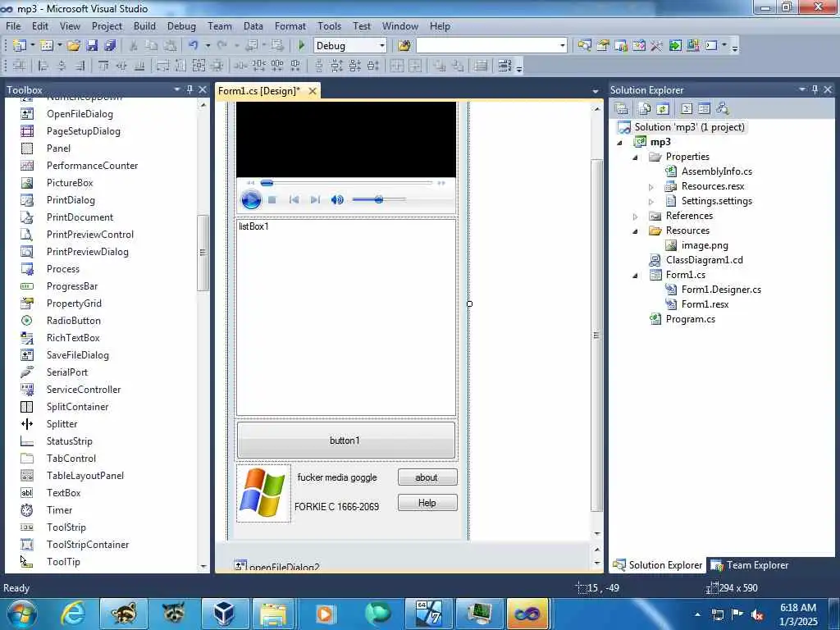Select the OpenFileDialog toolbox item
This screenshot has width=840, height=630.
click(80, 113)
